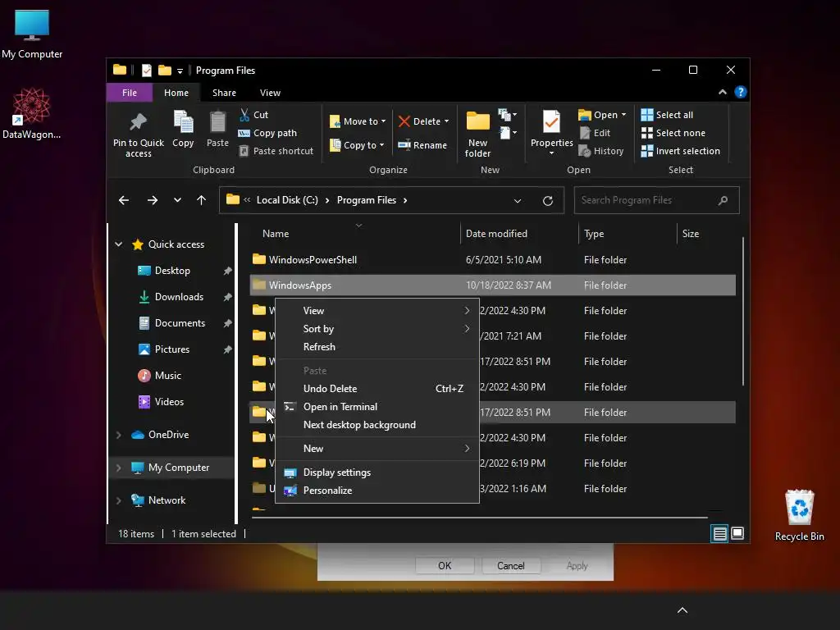Open the File ribbon tab
840x630 pixels.
coord(129,93)
